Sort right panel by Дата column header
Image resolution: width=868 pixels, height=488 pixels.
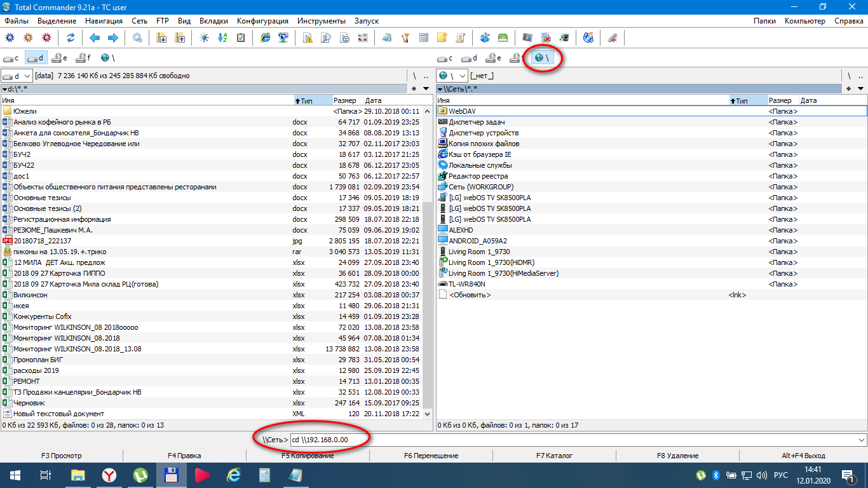tap(832, 100)
